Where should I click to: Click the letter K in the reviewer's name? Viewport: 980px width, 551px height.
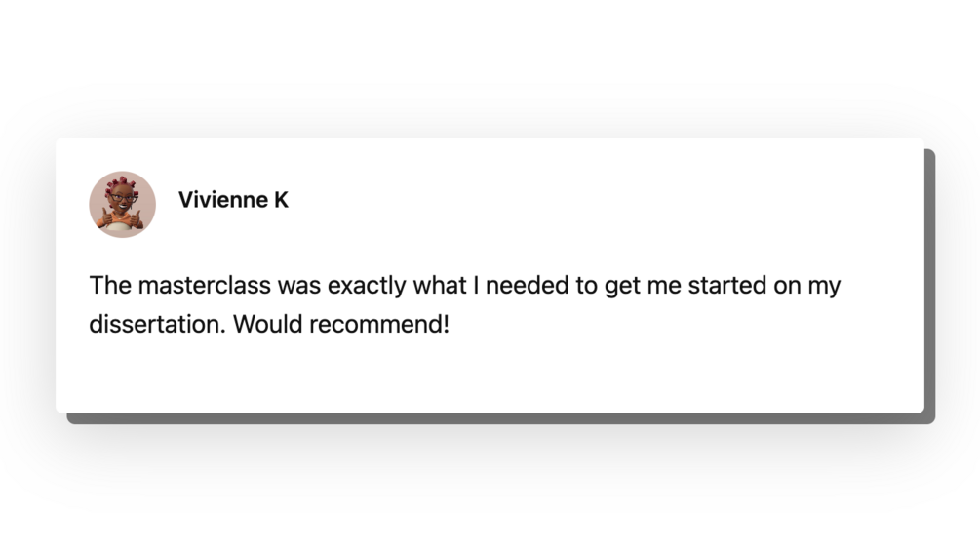click(282, 200)
